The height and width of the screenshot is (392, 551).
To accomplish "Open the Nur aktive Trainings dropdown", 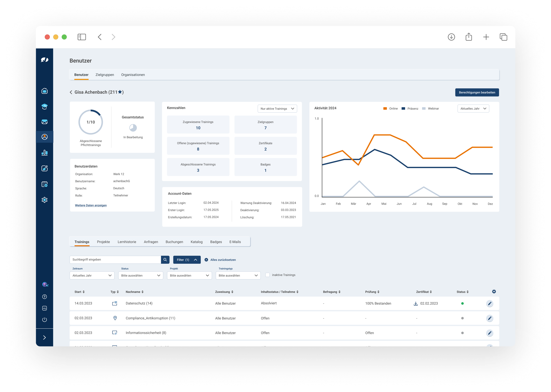I will 277,109.
